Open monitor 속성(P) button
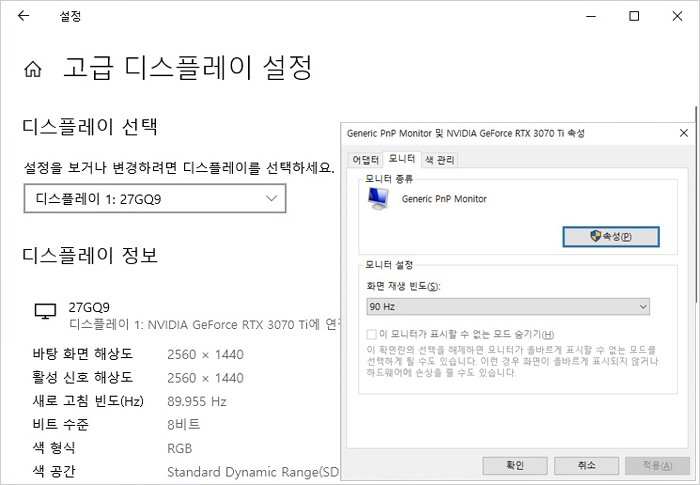 point(610,236)
